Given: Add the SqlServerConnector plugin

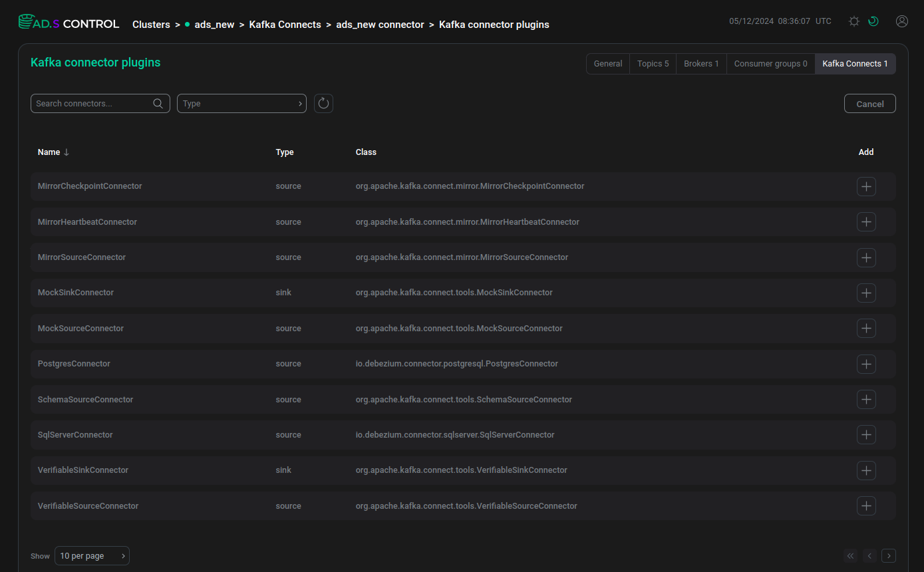Looking at the screenshot, I should [x=866, y=435].
